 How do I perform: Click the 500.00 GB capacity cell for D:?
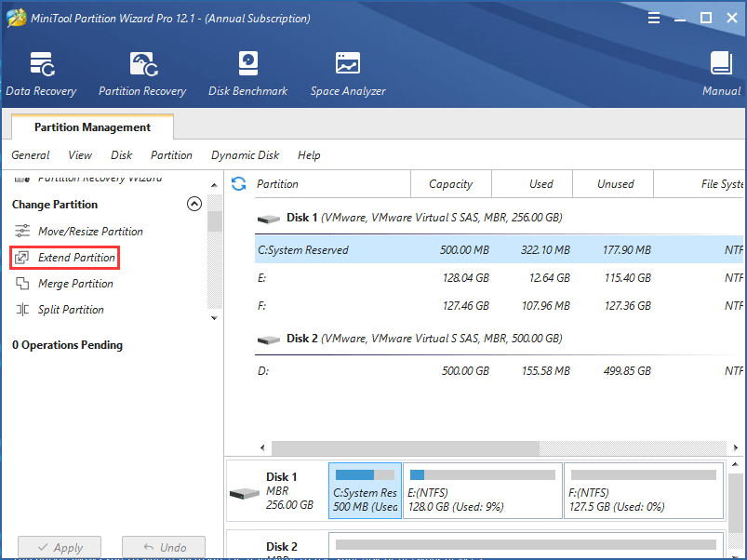(465, 370)
